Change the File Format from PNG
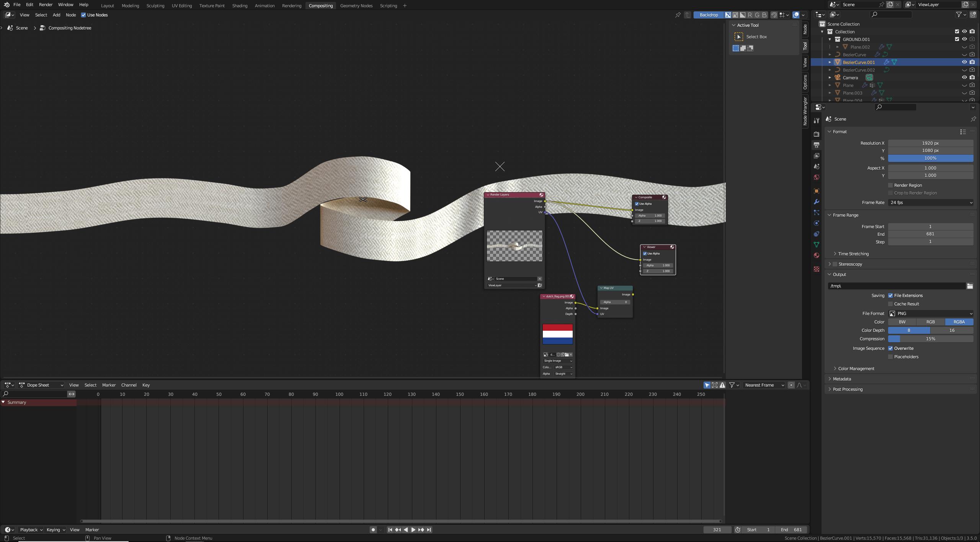This screenshot has width=980, height=542. click(x=930, y=313)
